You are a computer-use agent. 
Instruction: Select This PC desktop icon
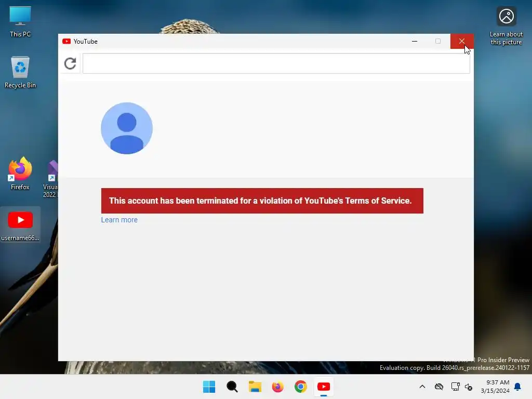pyautogui.click(x=20, y=22)
